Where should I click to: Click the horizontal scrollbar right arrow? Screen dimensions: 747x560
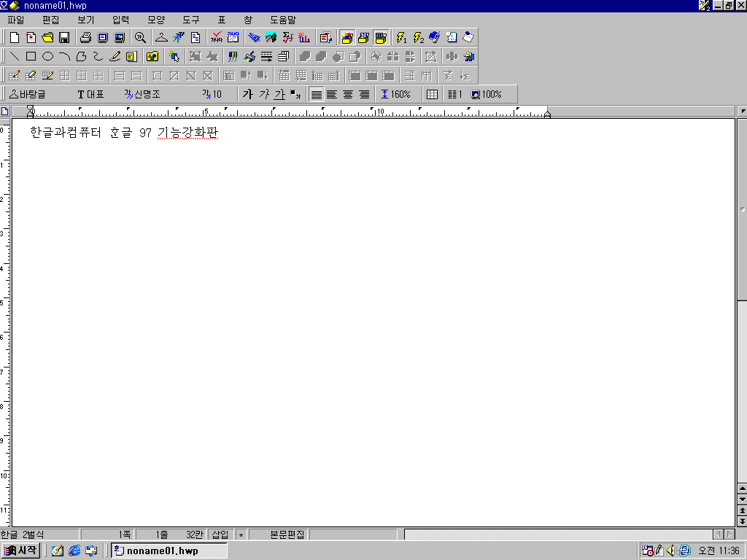click(729, 534)
